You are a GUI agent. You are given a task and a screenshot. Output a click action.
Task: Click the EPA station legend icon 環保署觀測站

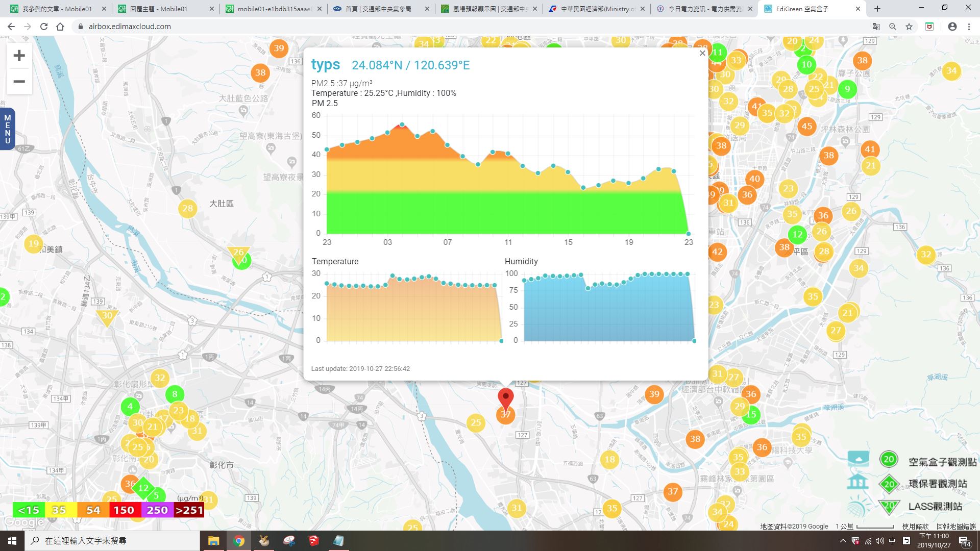point(889,484)
